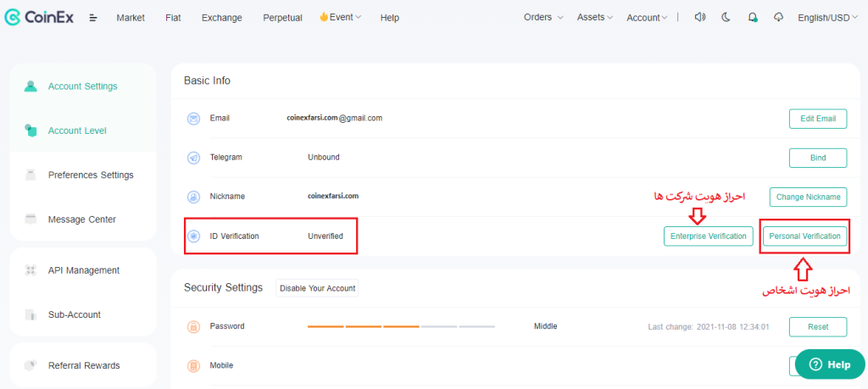Screen dimensions: 868x389
Task: Click the Change Nickname button
Action: [808, 197]
